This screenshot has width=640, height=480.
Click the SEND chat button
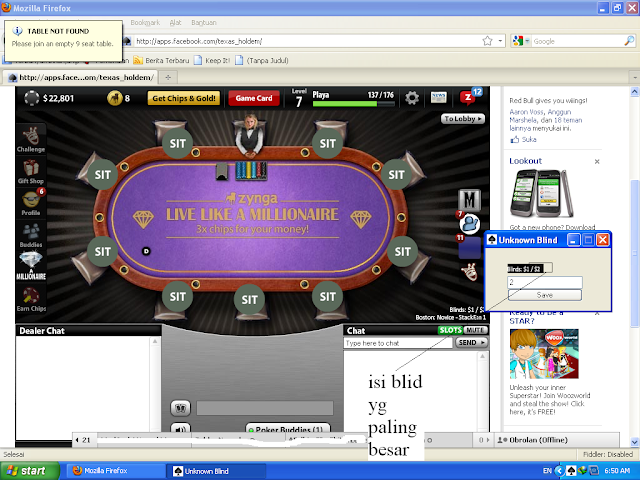tap(471, 342)
